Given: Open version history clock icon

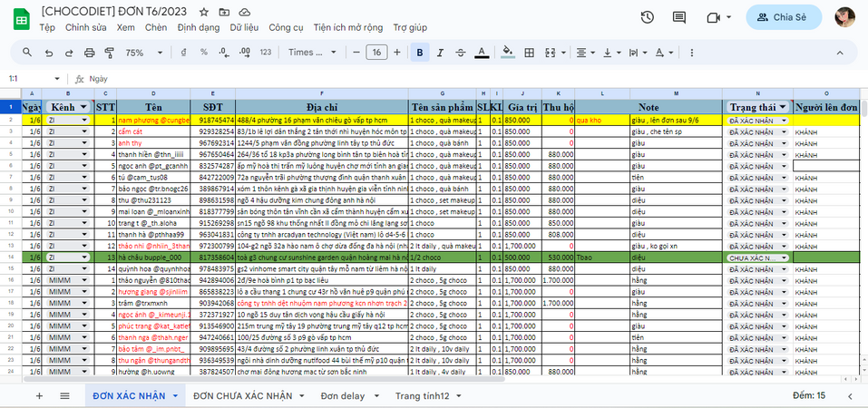Looking at the screenshot, I should pyautogui.click(x=647, y=17).
